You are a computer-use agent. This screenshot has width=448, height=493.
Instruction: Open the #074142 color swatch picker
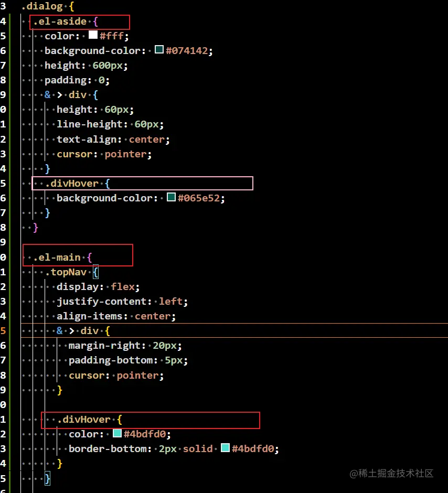click(x=159, y=49)
